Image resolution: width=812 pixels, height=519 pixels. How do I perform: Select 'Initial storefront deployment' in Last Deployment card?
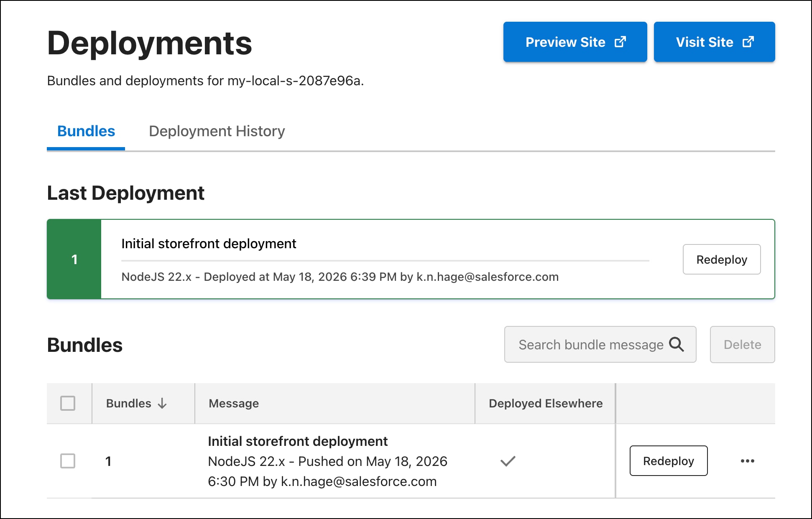click(x=209, y=244)
